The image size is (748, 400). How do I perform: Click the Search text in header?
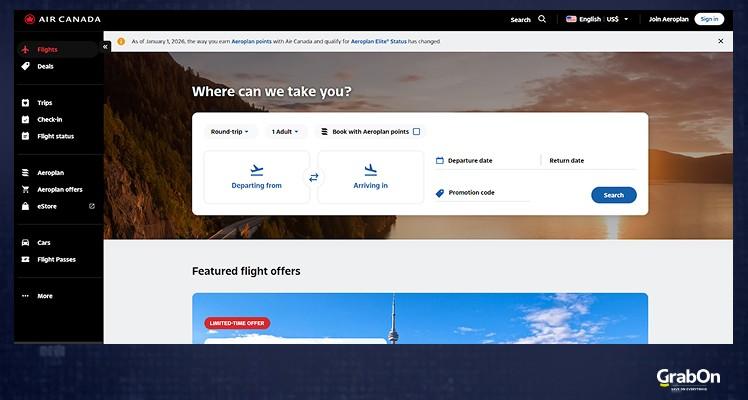[520, 20]
